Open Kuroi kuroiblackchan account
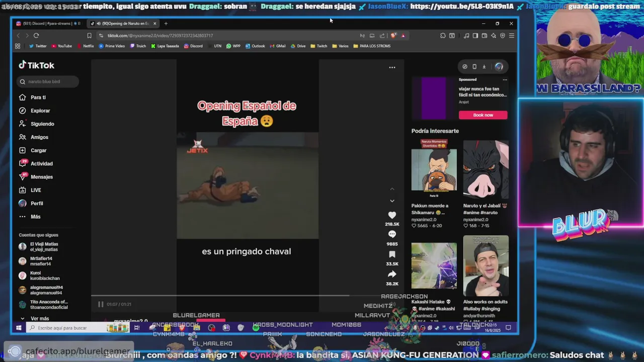644x362 pixels. coord(39,276)
